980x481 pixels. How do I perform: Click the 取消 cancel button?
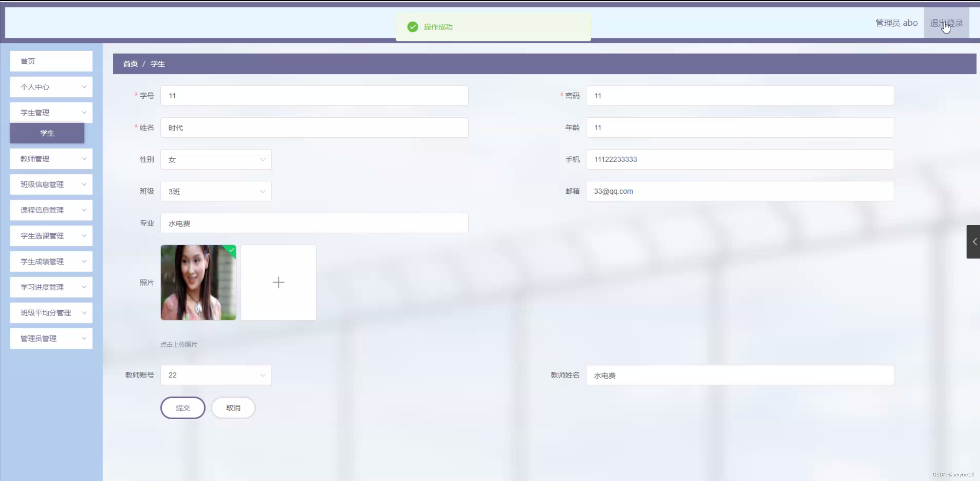point(233,407)
